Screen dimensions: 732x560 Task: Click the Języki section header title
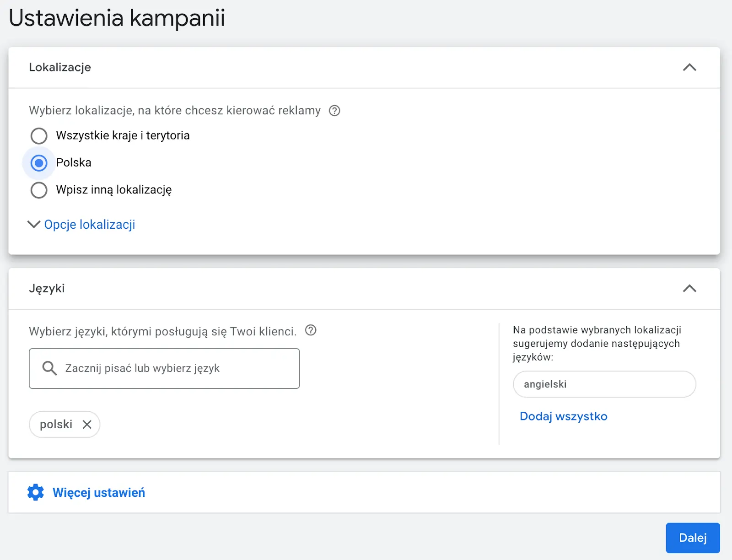click(x=47, y=289)
